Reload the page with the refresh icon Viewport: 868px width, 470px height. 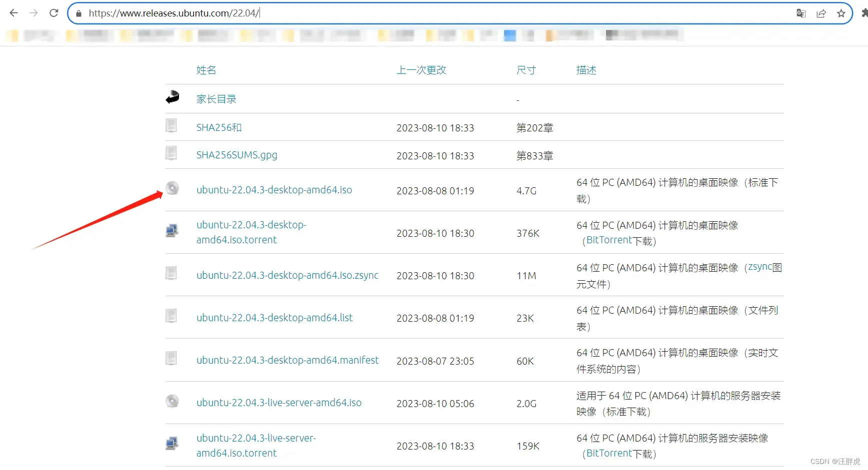pos(54,13)
